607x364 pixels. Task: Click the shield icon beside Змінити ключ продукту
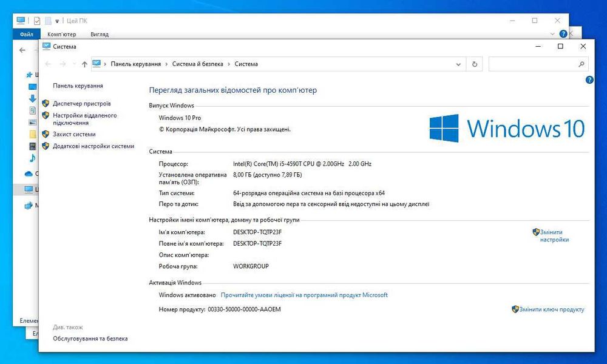click(515, 309)
